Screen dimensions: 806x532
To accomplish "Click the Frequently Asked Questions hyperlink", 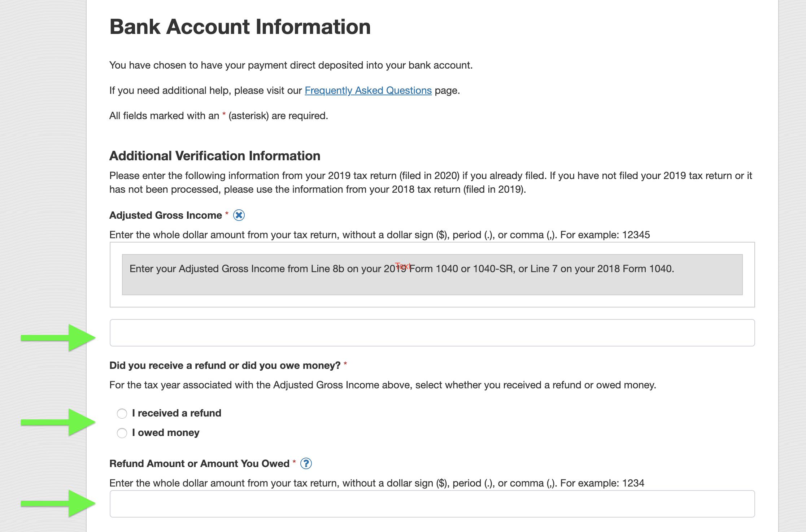I will click(367, 90).
